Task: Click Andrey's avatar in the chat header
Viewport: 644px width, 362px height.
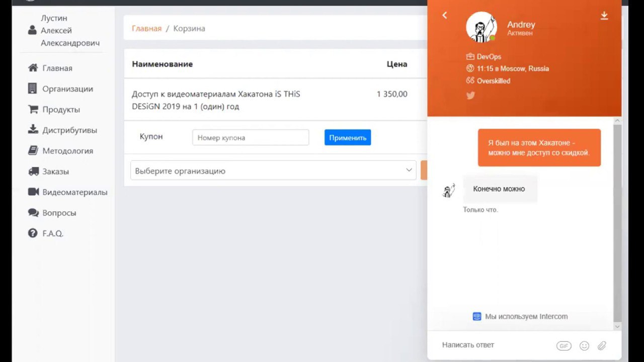Action: tap(481, 27)
